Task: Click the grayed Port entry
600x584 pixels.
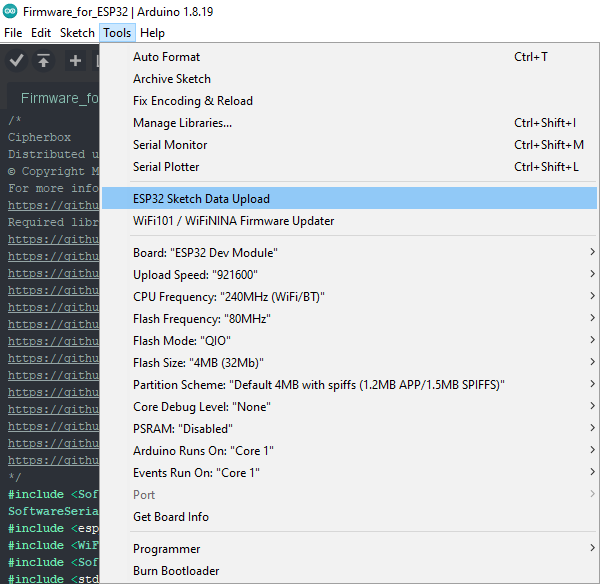Action: coord(349,495)
